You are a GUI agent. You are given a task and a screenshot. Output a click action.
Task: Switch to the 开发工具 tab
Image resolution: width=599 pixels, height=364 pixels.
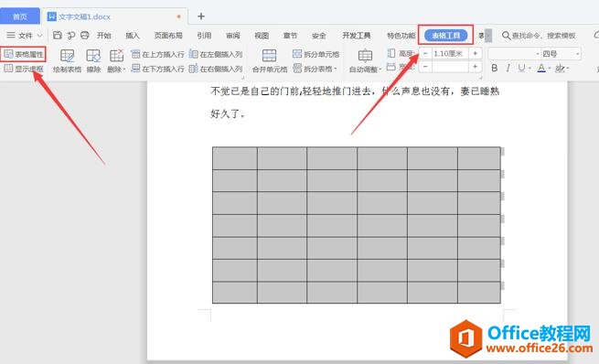point(357,36)
